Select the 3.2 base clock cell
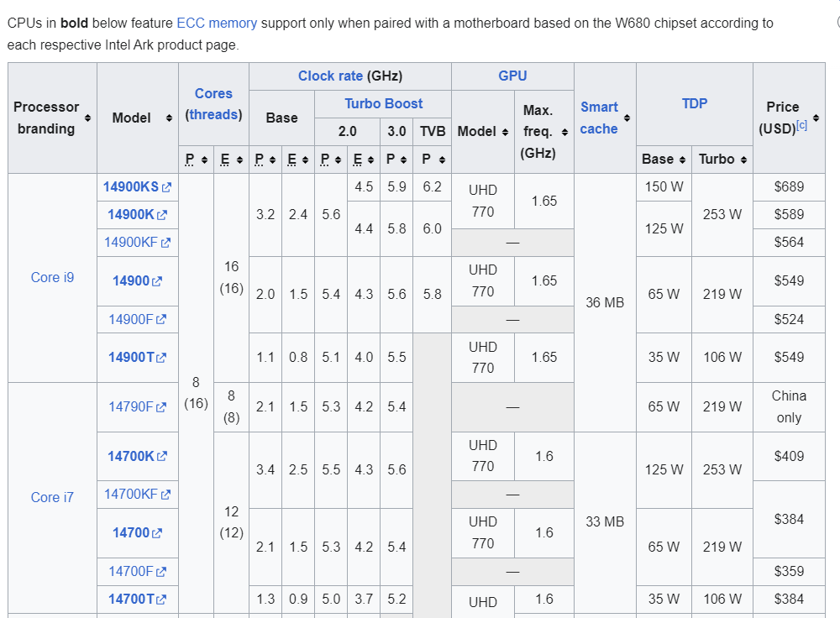The height and width of the screenshot is (618, 840). pyautogui.click(x=265, y=215)
